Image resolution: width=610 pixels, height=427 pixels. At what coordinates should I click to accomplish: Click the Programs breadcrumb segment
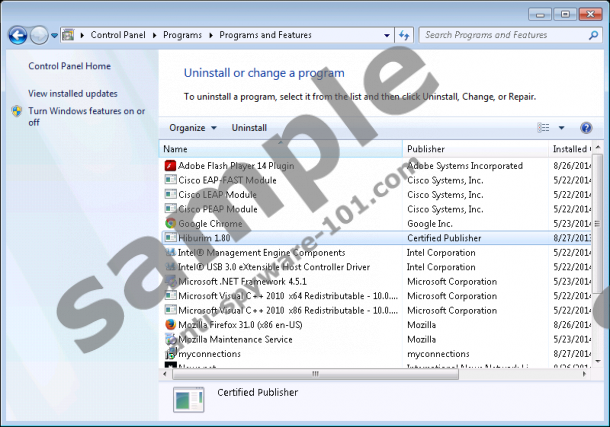click(180, 35)
